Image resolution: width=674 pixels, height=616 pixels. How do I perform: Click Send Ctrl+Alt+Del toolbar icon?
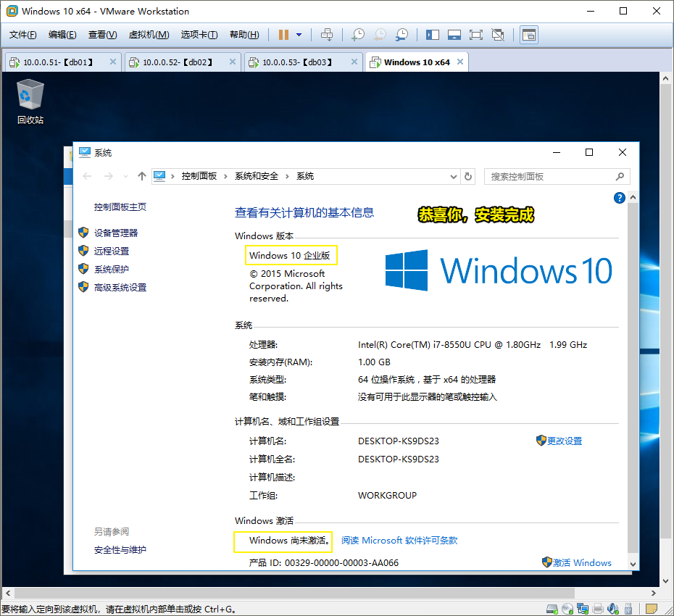(327, 35)
